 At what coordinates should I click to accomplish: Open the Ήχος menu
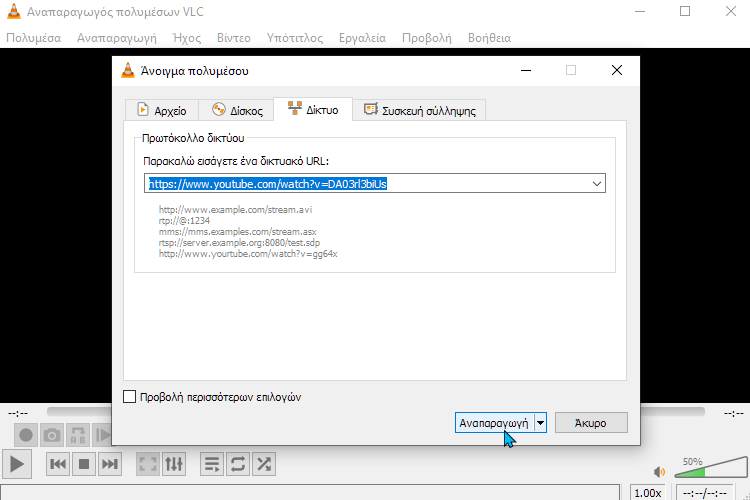point(187,38)
